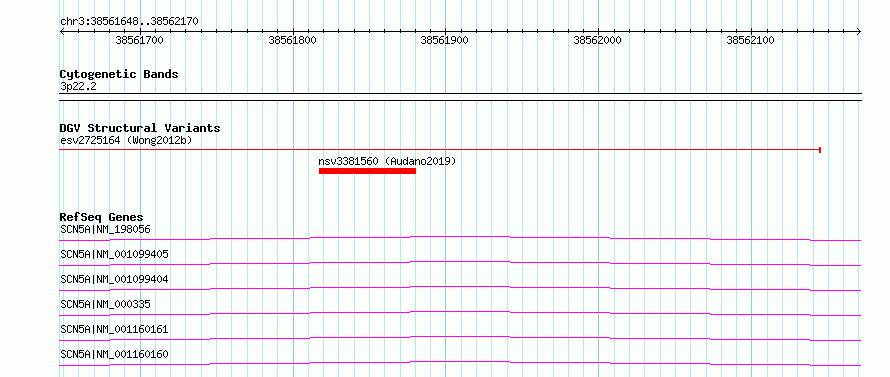Open the SCN5A|NM_001160161 transcript label
Screen dimensions: 890x377
point(114,329)
